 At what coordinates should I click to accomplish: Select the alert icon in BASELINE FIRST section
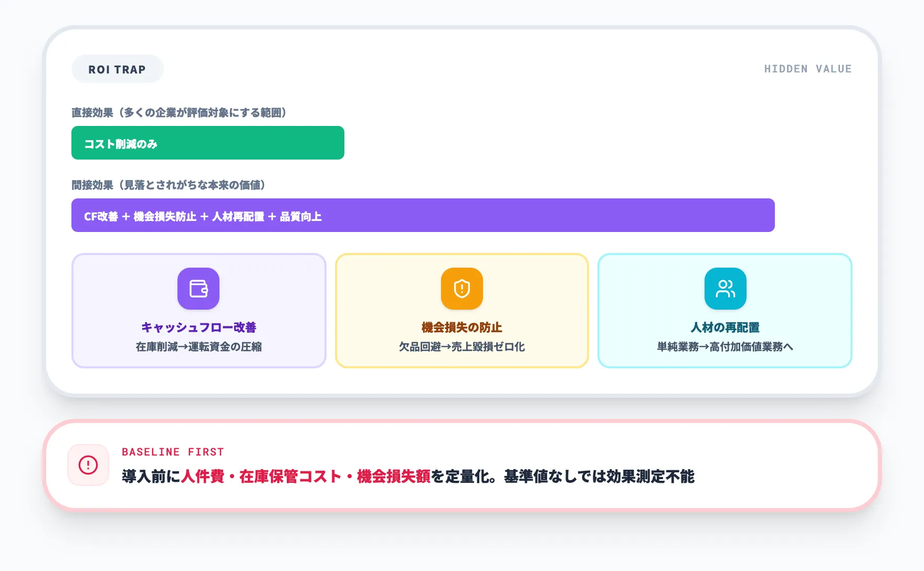point(88,465)
